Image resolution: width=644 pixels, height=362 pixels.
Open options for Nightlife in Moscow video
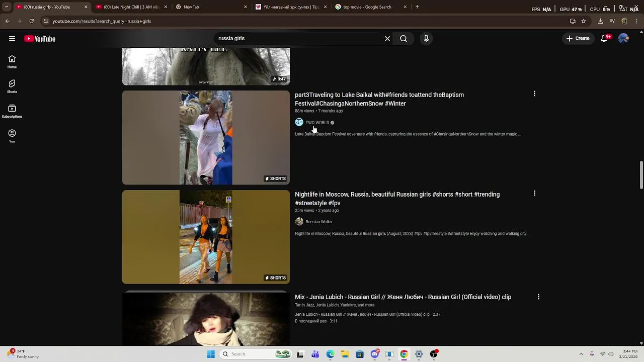tap(534, 193)
